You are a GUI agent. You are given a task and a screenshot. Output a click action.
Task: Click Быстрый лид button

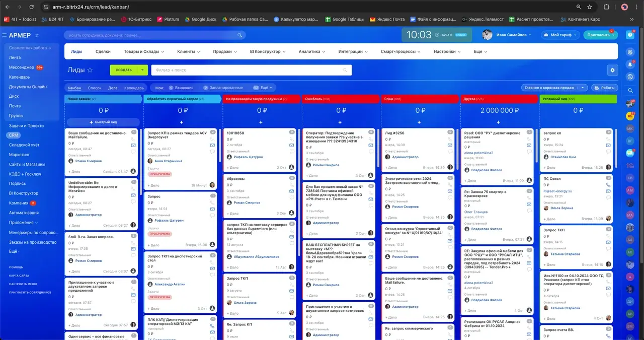(103, 122)
